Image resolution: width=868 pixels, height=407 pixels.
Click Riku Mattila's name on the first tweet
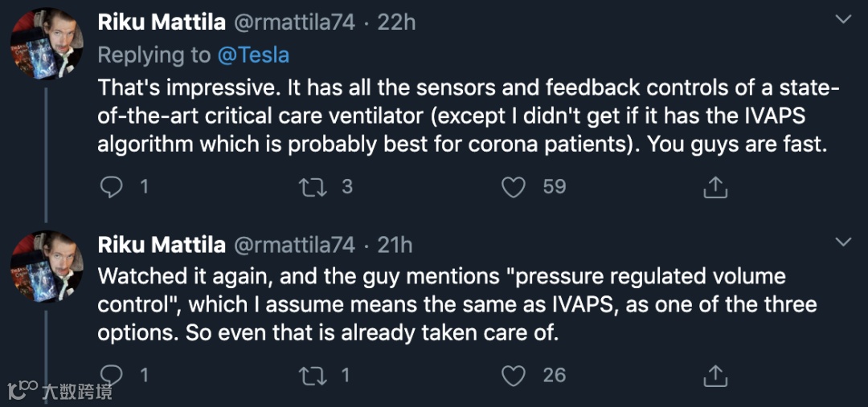[161, 22]
